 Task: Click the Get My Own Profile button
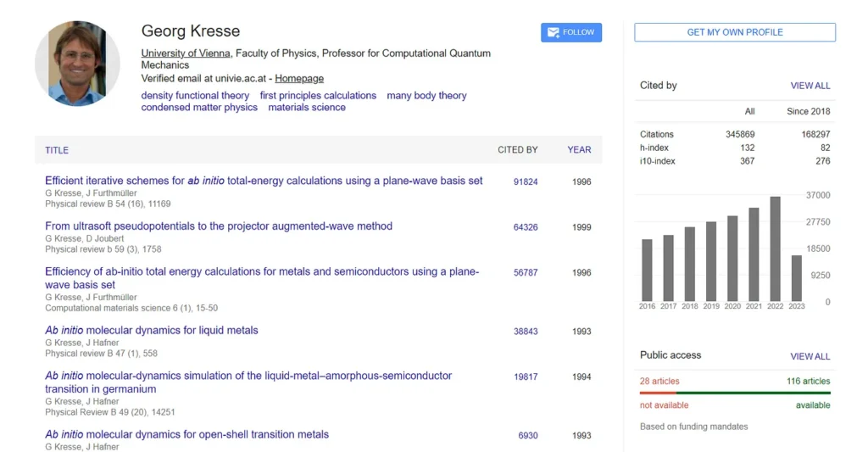click(x=734, y=32)
